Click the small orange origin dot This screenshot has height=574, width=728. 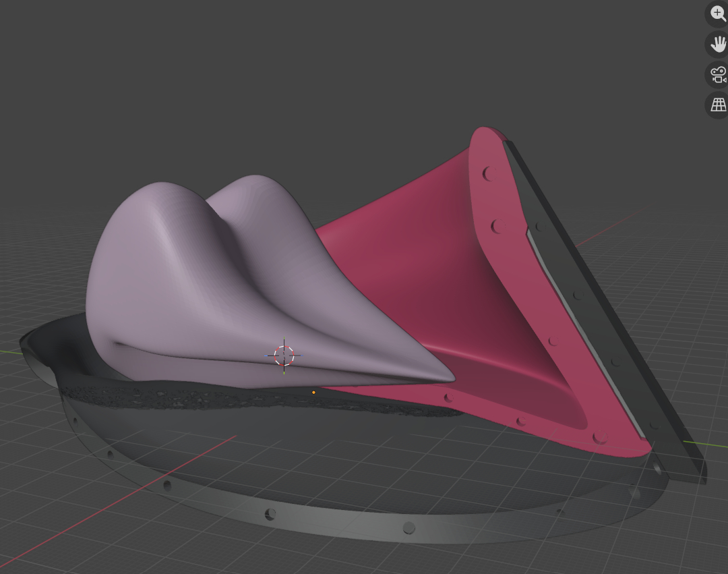point(313,392)
